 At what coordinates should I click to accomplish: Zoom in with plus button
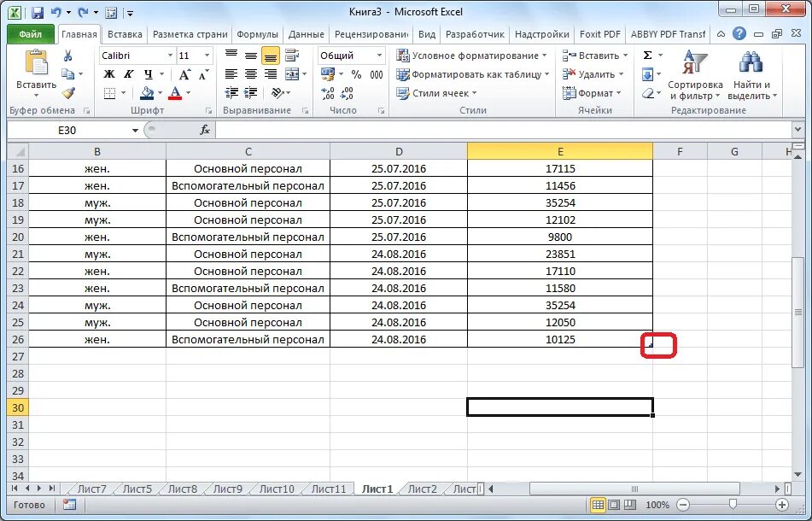point(782,505)
